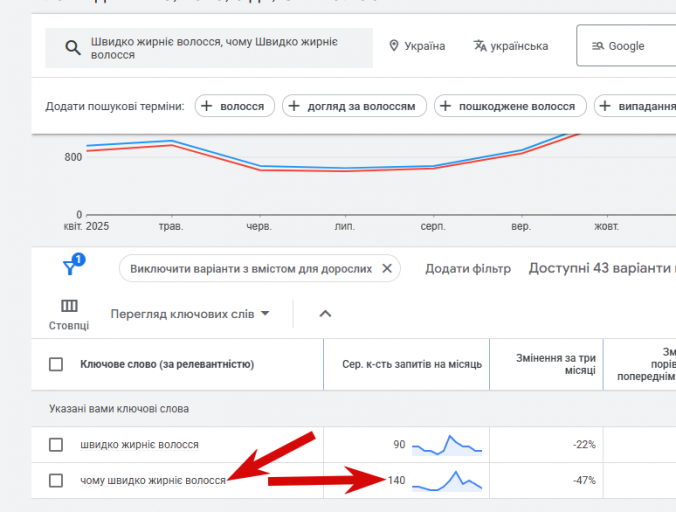The height and width of the screenshot is (512, 676).
Task: Click 'Доступні 43 варіанти' text
Action: point(600,268)
